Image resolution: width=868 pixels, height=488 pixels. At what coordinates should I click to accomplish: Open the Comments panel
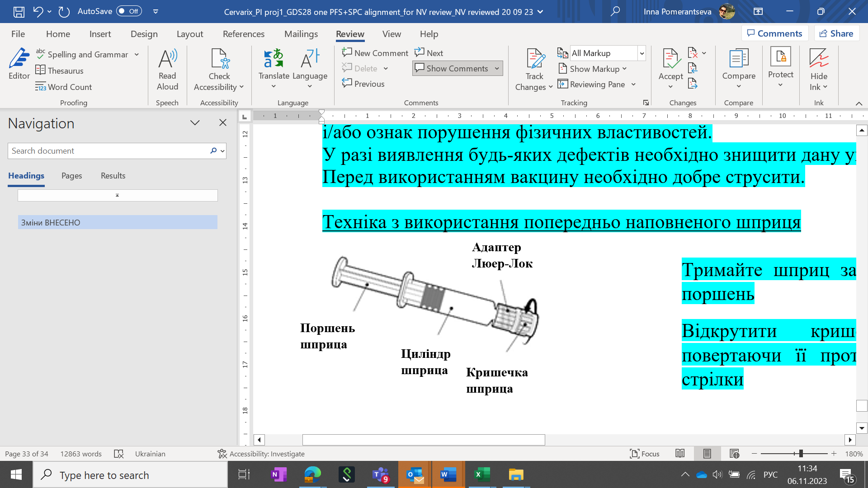point(775,33)
